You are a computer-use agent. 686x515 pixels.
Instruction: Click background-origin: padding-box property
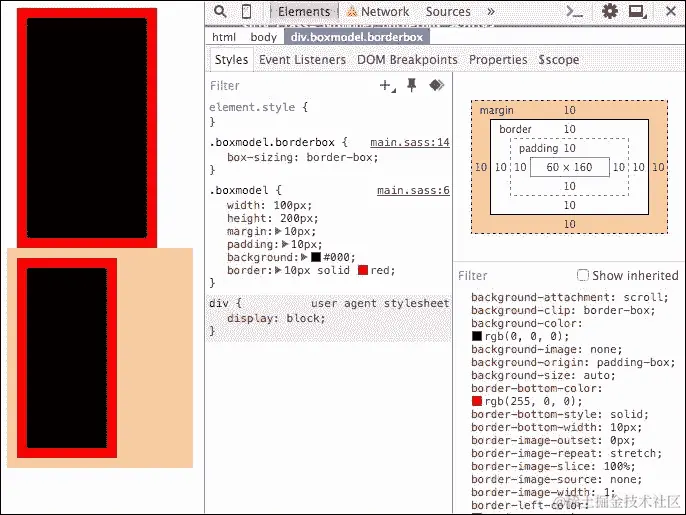point(573,362)
